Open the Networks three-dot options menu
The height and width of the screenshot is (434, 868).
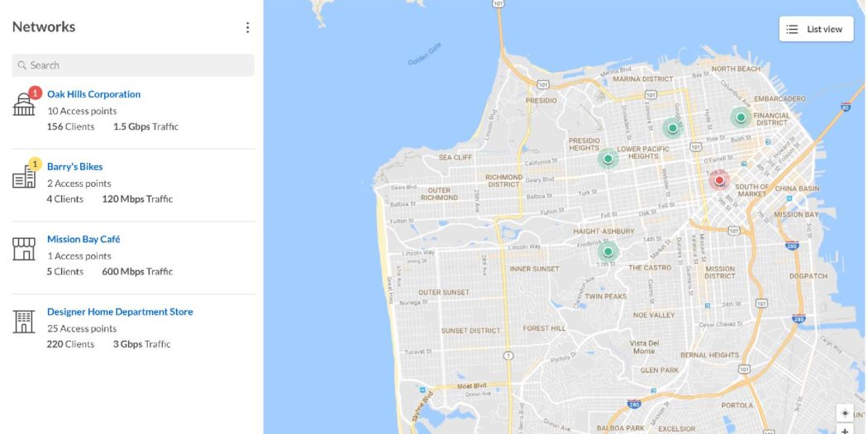247,27
